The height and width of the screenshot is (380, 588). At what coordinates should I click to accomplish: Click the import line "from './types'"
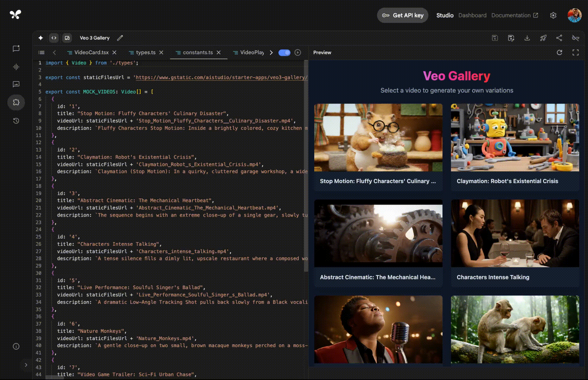[x=117, y=63]
